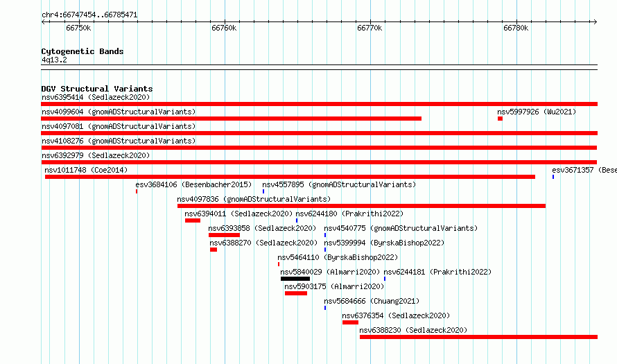This screenshot has width=617, height=364.
Task: Select the nsv4099604 gnomAD variant bar
Action: 232,119
